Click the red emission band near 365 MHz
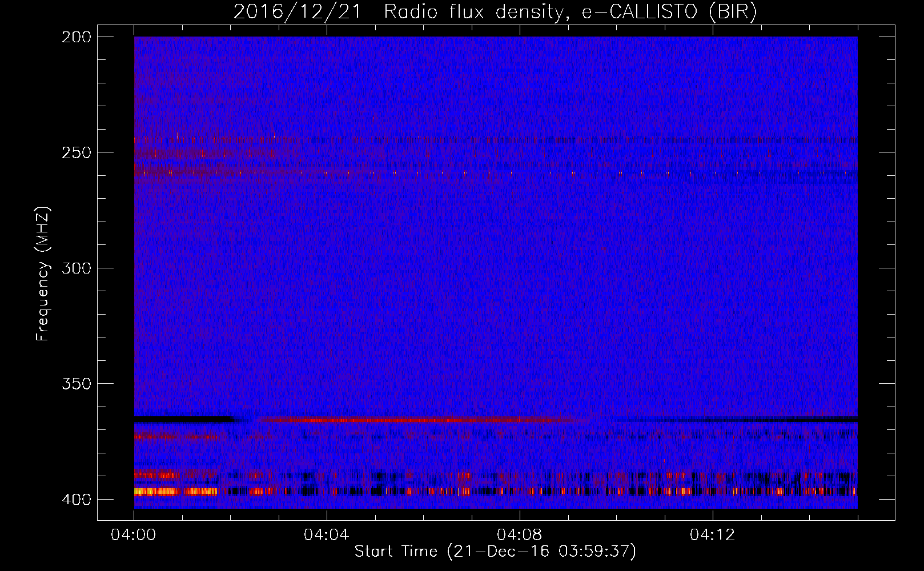Image resolution: width=924 pixels, height=571 pixels. pyautogui.click(x=423, y=420)
